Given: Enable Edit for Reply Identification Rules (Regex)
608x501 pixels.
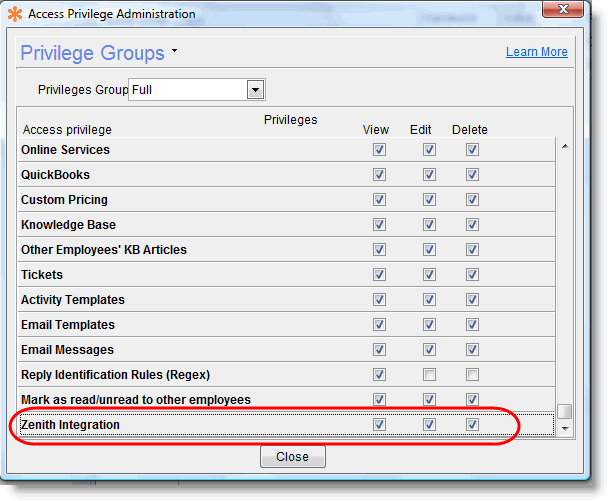Looking at the screenshot, I should [x=429, y=375].
